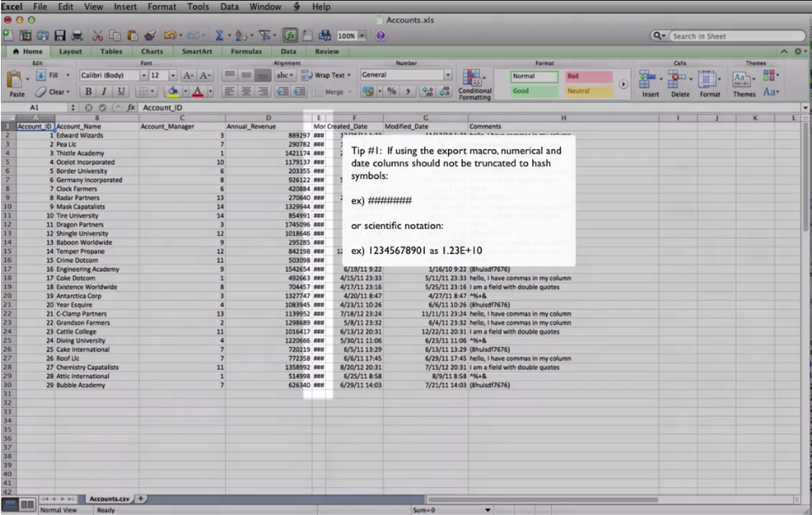The width and height of the screenshot is (812, 515).
Task: Click the Copy toolbar icon
Action: coord(115,35)
